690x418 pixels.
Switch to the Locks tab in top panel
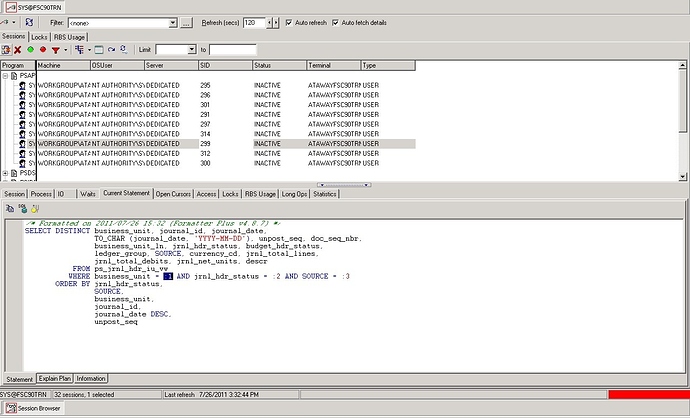coord(39,37)
